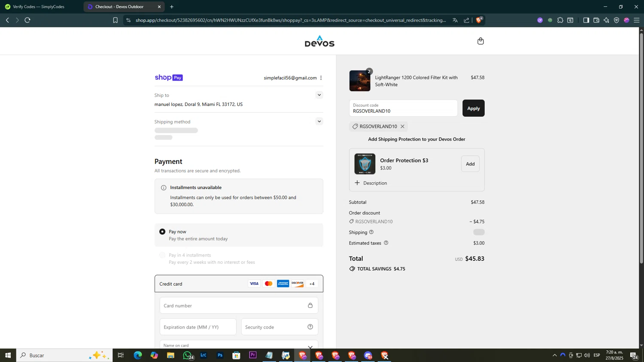644x362 pixels.
Task: Click the translate page icon
Action: point(455,20)
